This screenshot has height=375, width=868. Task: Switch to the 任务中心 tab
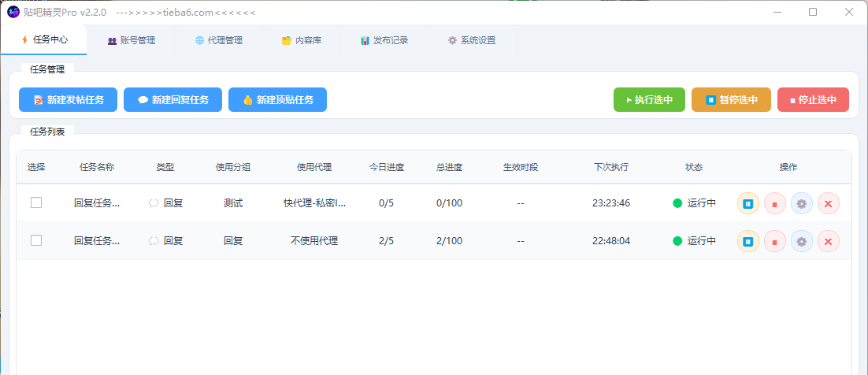click(44, 40)
